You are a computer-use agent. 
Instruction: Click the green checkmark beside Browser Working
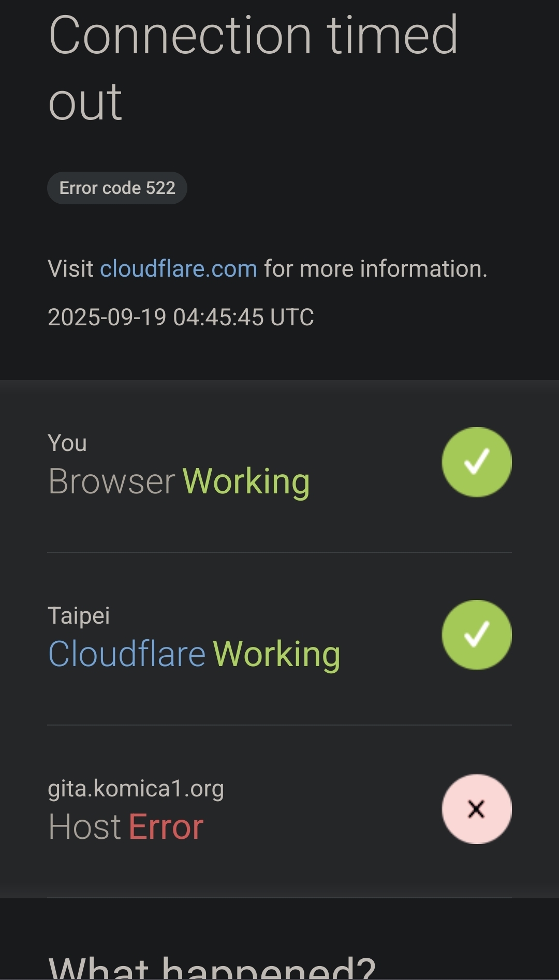(x=476, y=462)
